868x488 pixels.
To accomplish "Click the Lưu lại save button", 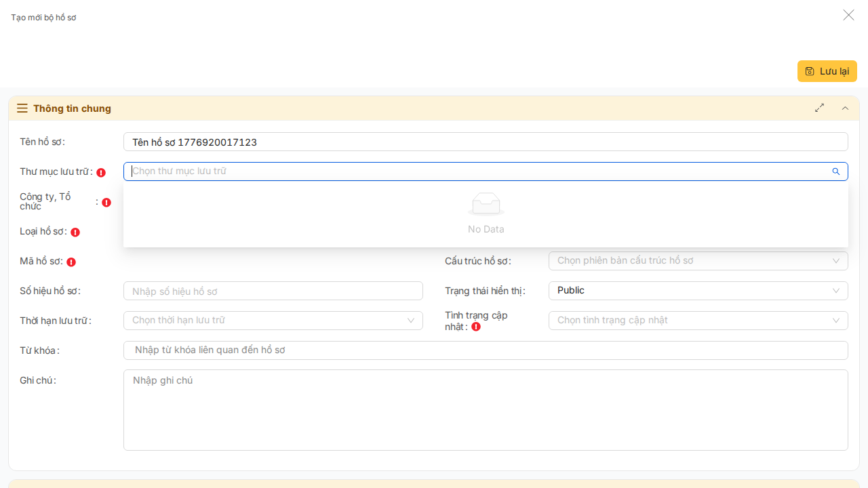I will coord(827,71).
